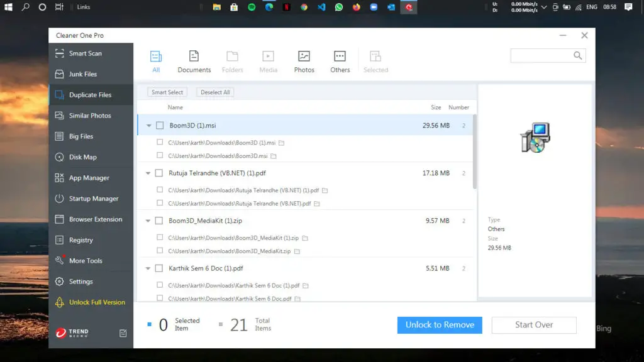Open folder for Karthik Sem 6 Doc (1).pdf

click(306, 286)
